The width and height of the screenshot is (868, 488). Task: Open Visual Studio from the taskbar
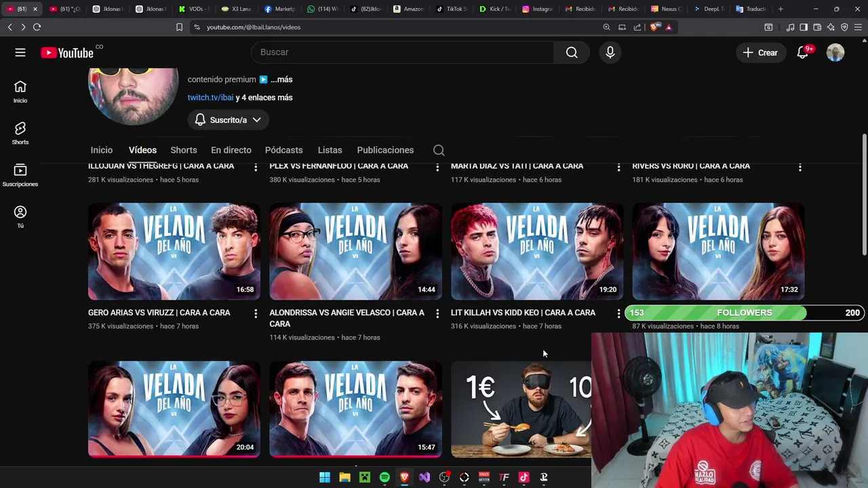click(425, 477)
